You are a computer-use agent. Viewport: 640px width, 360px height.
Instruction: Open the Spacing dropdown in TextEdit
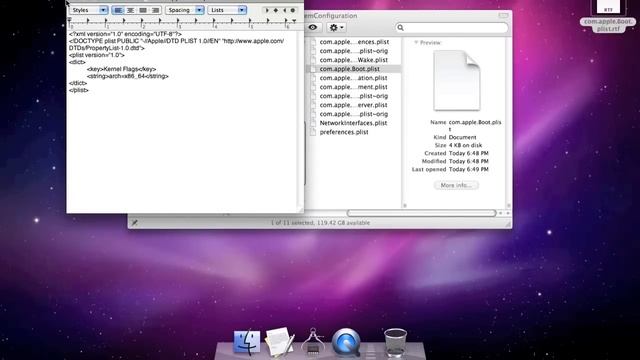(x=184, y=10)
